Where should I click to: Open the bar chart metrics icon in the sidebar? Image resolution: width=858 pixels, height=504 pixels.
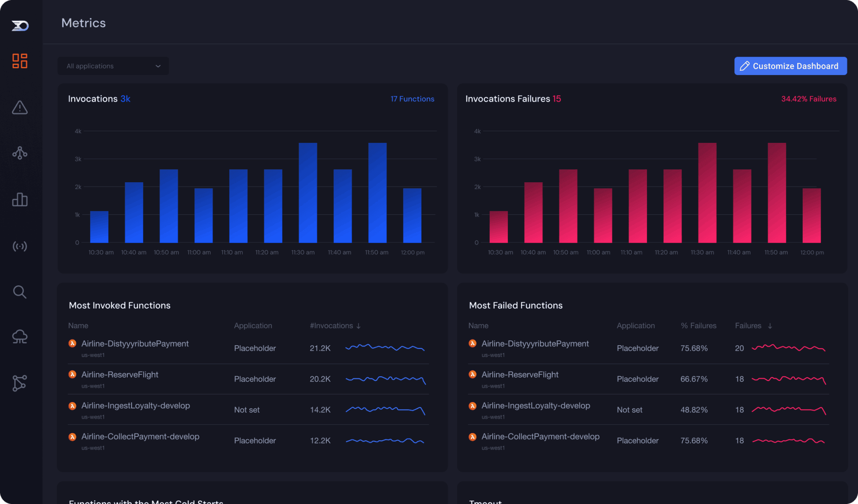click(x=20, y=199)
